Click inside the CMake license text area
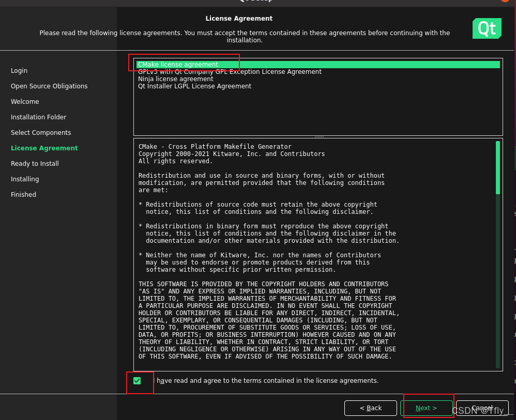Screen dimensions: 516x420 (x=310, y=258)
